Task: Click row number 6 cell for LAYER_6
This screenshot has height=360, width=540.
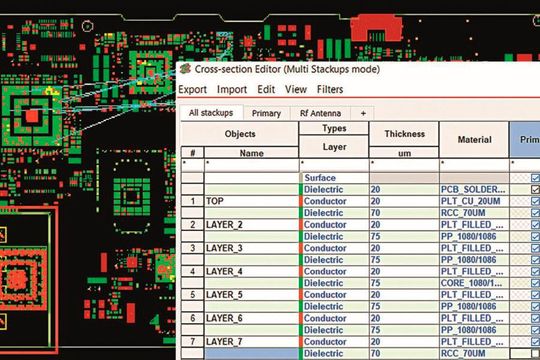Action: click(193, 318)
